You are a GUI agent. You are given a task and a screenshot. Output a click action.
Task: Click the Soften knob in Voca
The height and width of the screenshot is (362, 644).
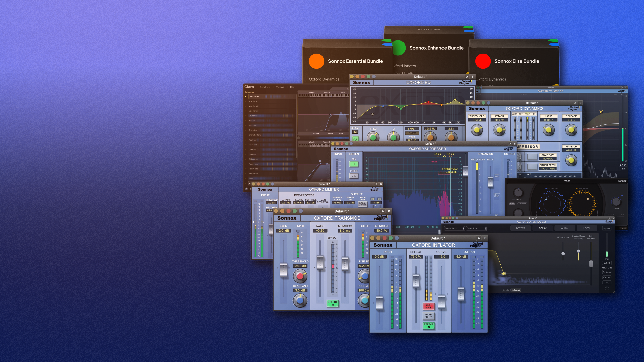click(x=616, y=201)
